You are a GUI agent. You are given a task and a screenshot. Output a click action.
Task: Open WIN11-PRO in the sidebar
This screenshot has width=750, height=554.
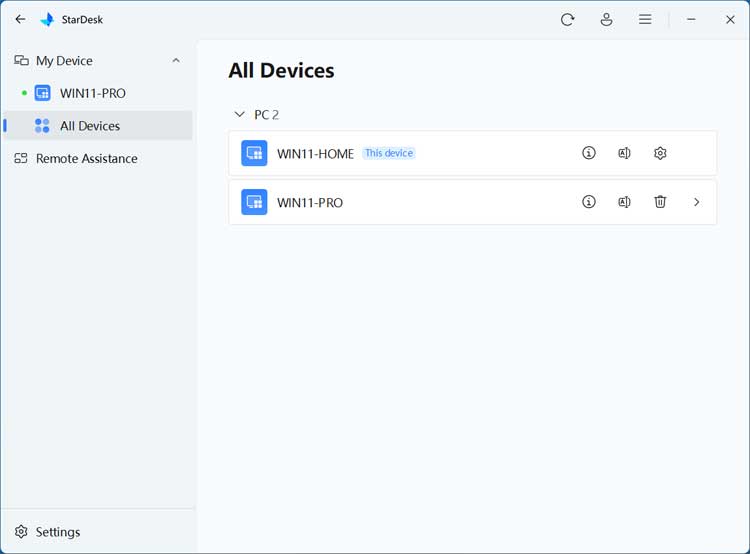[98, 93]
